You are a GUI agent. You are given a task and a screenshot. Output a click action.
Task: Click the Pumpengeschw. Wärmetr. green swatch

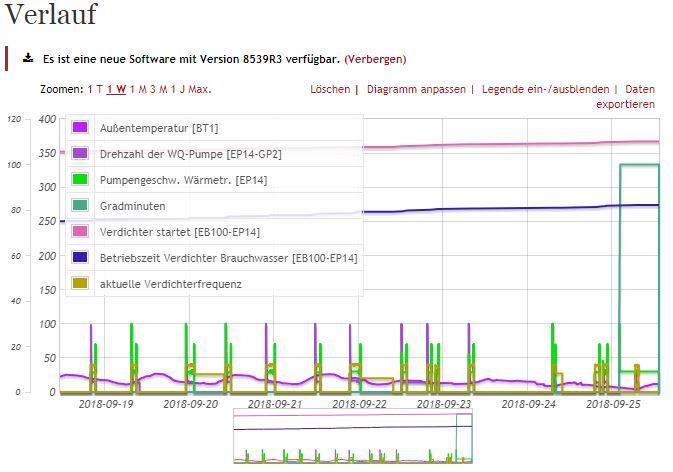pyautogui.click(x=80, y=179)
